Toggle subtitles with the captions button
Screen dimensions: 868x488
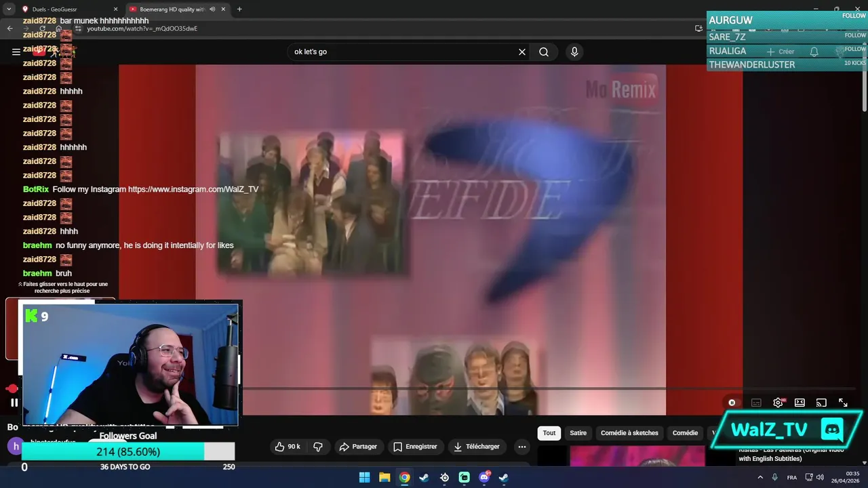click(756, 403)
